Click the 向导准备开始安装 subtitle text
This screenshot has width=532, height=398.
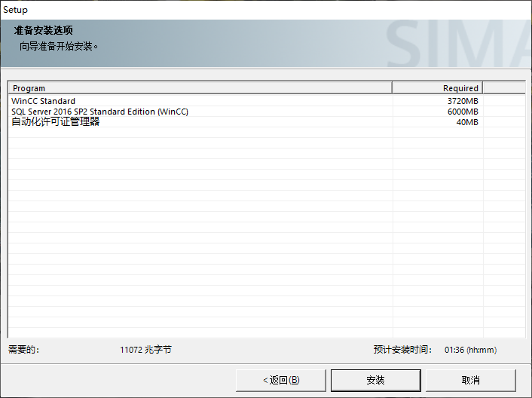58,46
